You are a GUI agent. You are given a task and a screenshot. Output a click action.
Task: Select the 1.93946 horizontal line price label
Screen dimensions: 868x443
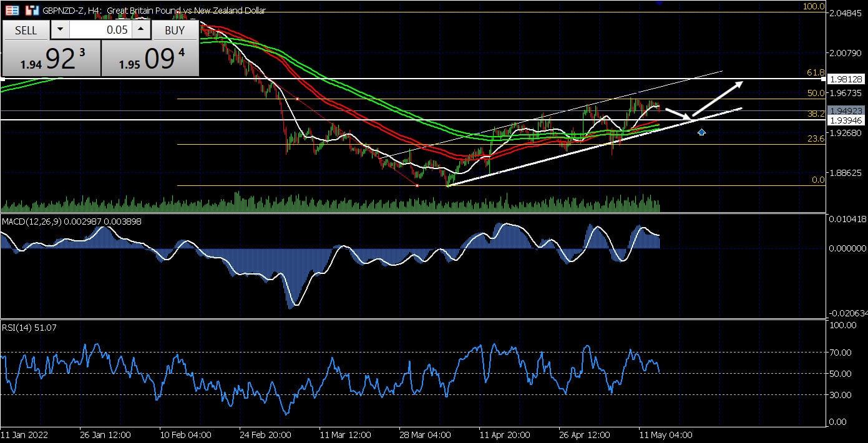pos(846,120)
